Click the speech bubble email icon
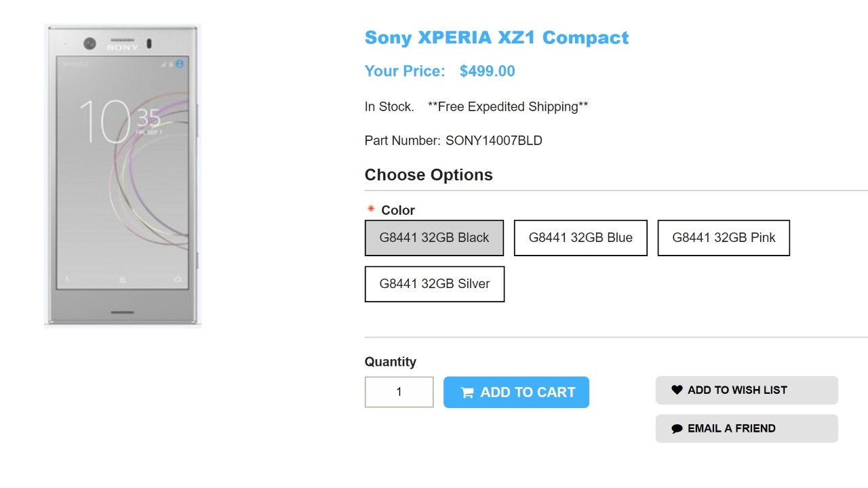868x488 pixels. [677, 428]
